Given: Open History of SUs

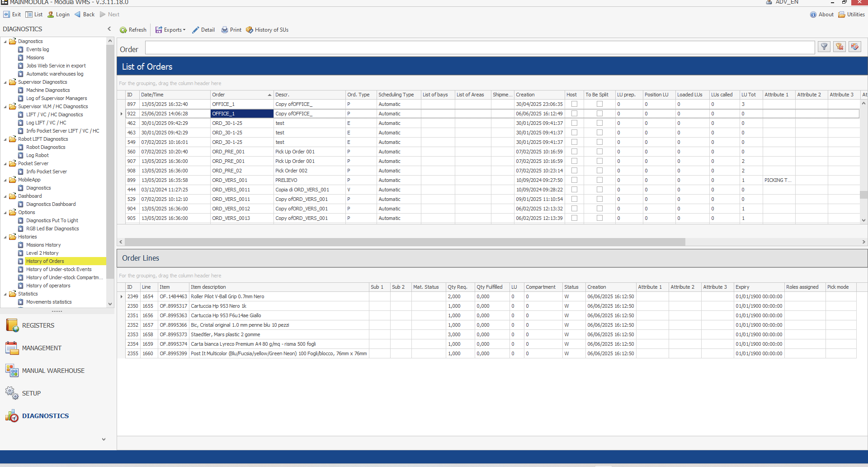Looking at the screenshot, I should (267, 30).
